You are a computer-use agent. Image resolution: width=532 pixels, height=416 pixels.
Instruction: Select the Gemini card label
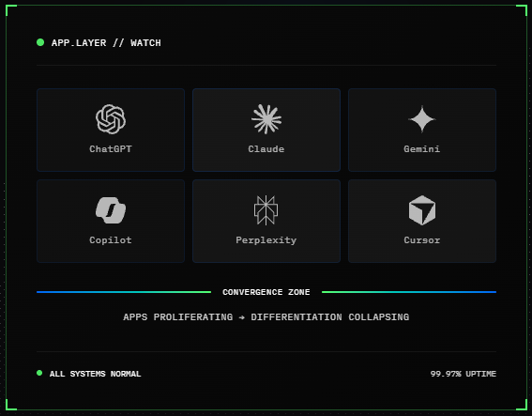421,149
